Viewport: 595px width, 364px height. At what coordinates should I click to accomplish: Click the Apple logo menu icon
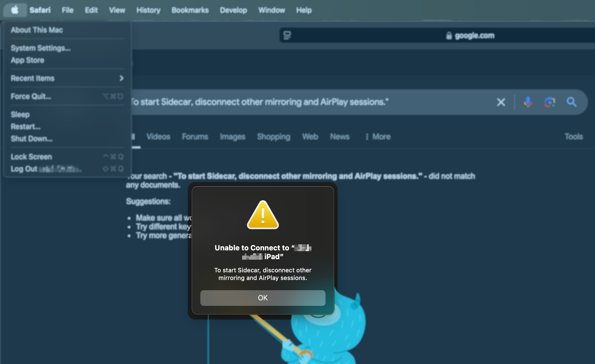tap(15, 10)
